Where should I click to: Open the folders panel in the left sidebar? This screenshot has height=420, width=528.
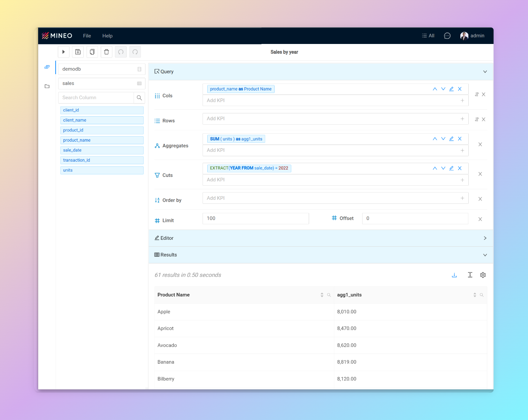pyautogui.click(x=47, y=86)
